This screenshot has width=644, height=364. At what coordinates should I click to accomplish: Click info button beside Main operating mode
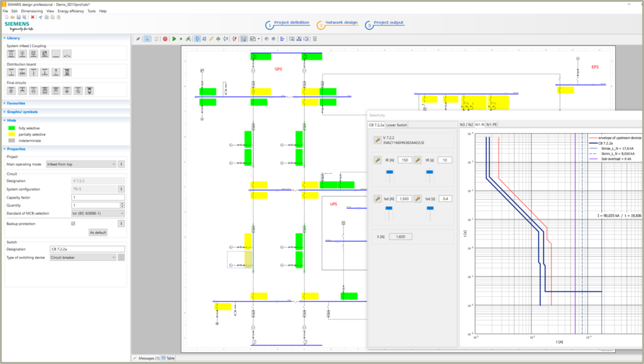[x=121, y=164]
